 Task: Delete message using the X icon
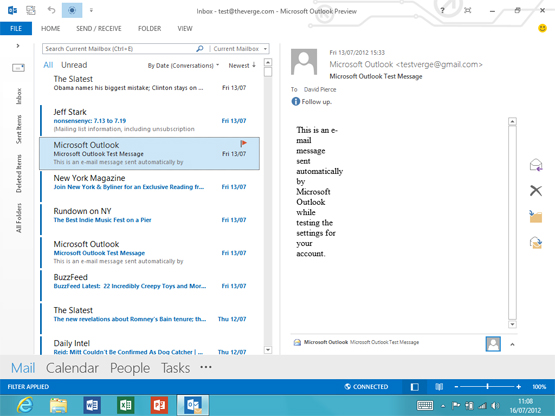pos(536,191)
